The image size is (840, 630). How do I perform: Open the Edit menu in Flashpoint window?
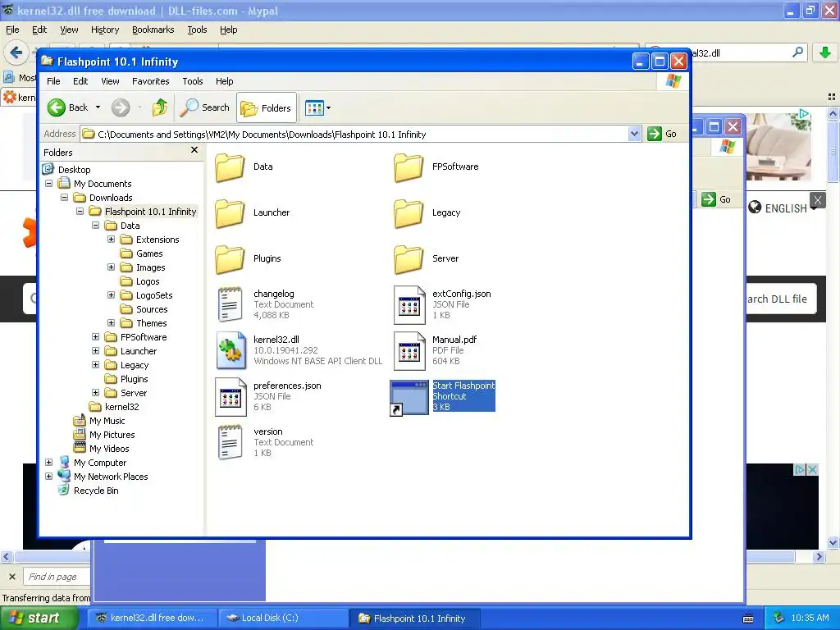[80, 81]
